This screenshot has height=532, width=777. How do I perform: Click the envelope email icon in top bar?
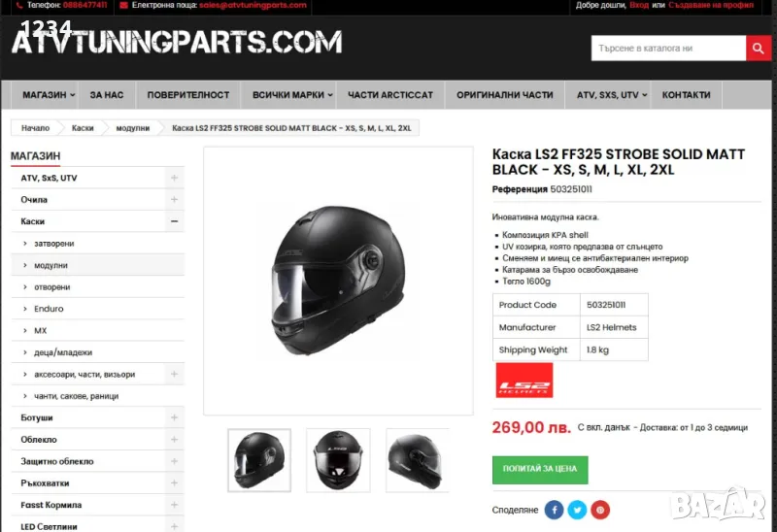(124, 6)
